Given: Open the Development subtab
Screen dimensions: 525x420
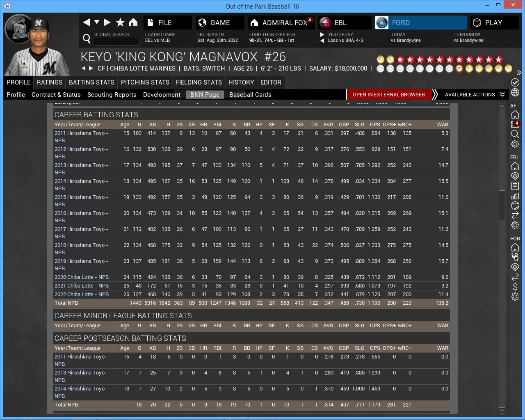Looking at the screenshot, I should [162, 95].
